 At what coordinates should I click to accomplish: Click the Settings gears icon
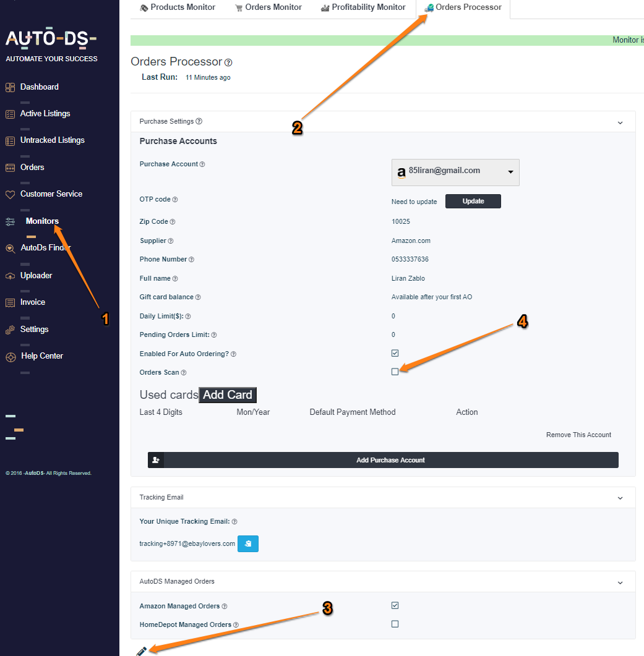click(x=10, y=330)
